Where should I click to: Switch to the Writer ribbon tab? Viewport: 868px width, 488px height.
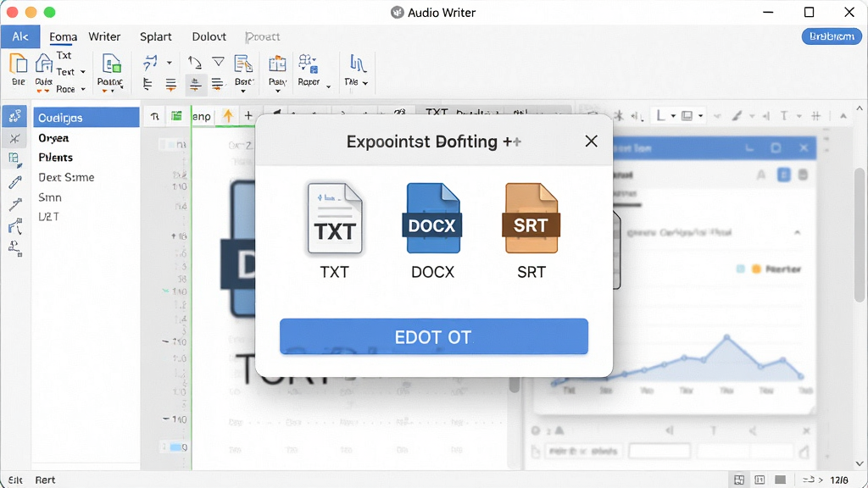tap(104, 36)
